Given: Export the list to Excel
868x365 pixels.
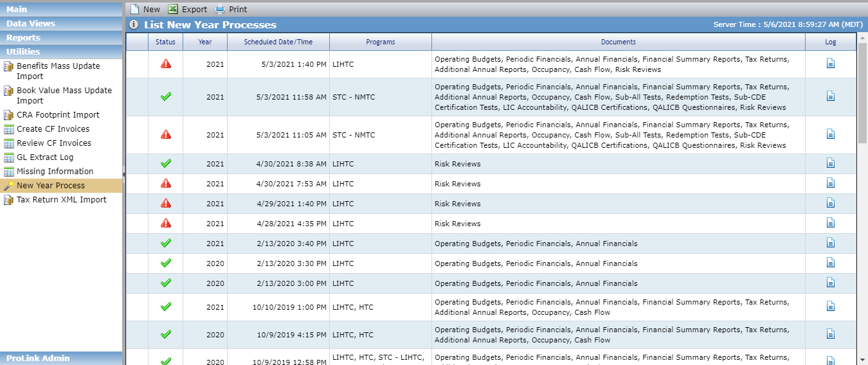Looking at the screenshot, I should click(x=187, y=9).
